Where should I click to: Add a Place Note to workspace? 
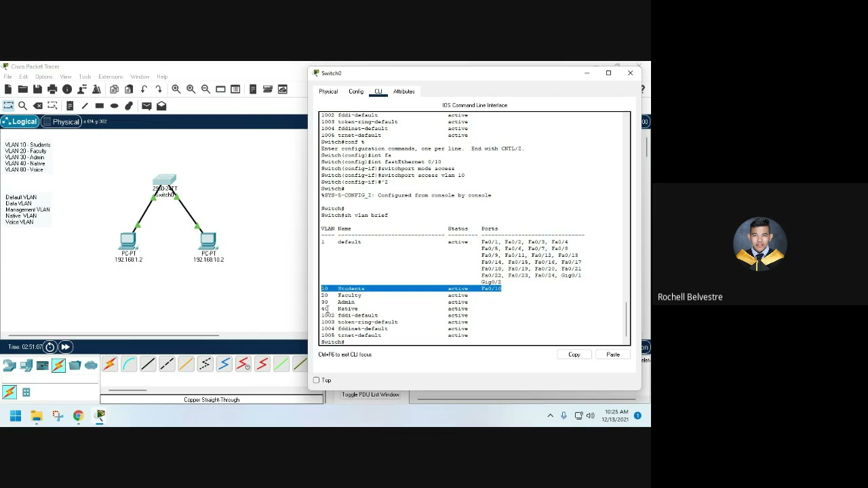[x=70, y=106]
